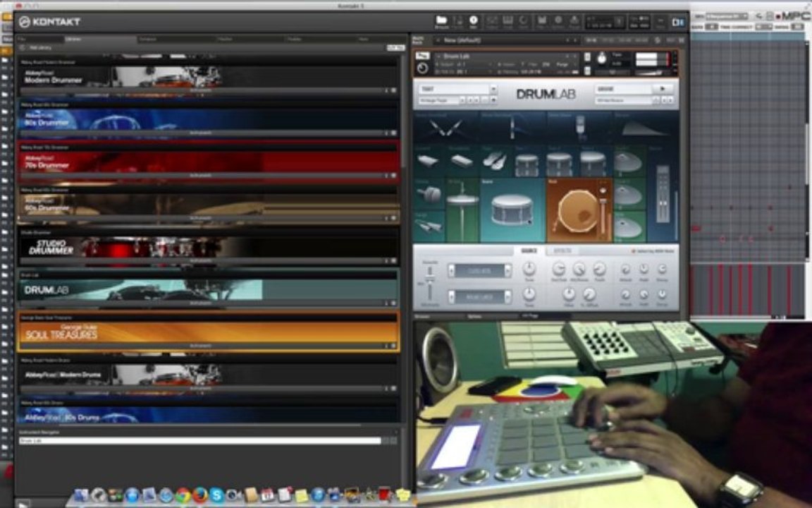
Task: Select the hi-hat pad in Drum Lab
Action: [462, 210]
